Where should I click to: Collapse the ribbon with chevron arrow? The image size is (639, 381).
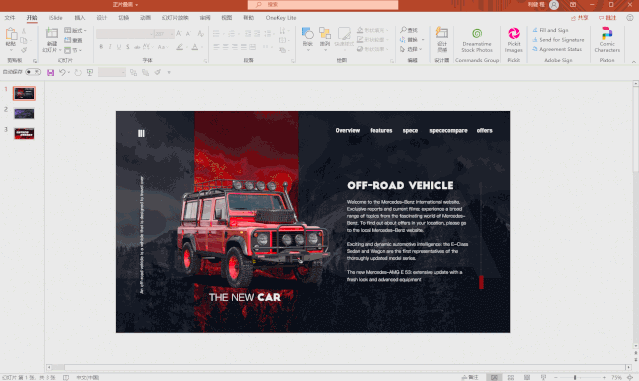(634, 62)
